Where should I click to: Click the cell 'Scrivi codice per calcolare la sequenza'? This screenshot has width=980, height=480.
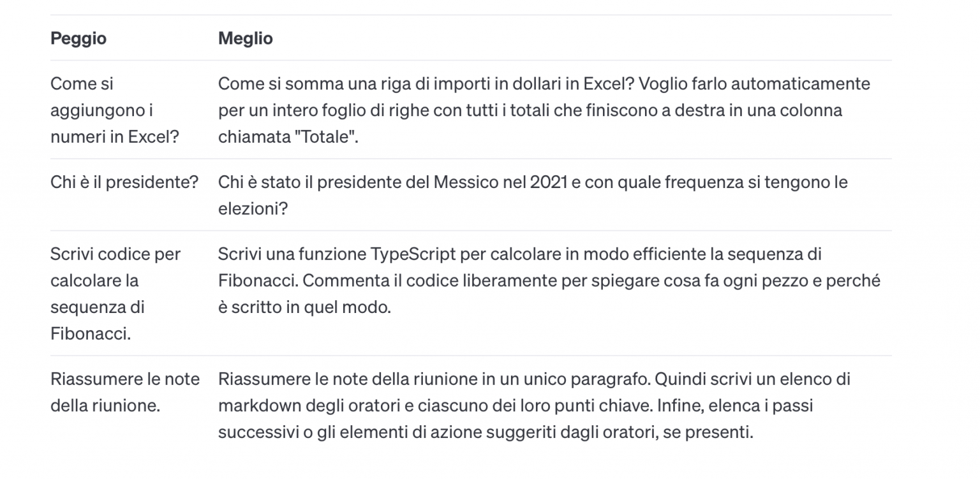click(x=115, y=293)
